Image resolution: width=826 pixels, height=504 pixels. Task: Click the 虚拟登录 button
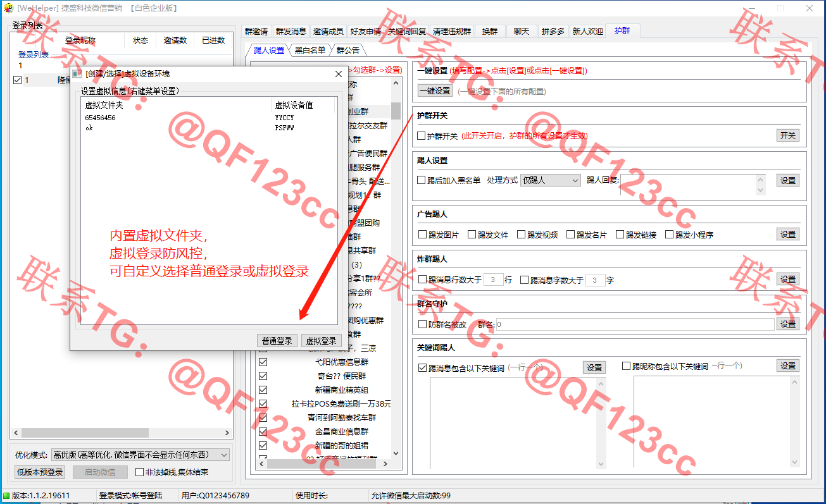tap(322, 341)
